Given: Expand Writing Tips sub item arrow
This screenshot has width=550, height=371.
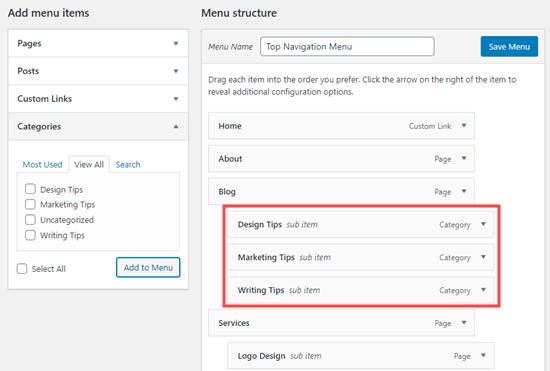Looking at the screenshot, I should point(483,290).
